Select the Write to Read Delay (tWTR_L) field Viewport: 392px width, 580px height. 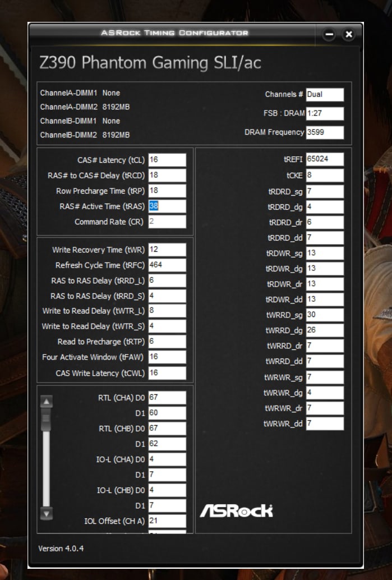click(167, 311)
